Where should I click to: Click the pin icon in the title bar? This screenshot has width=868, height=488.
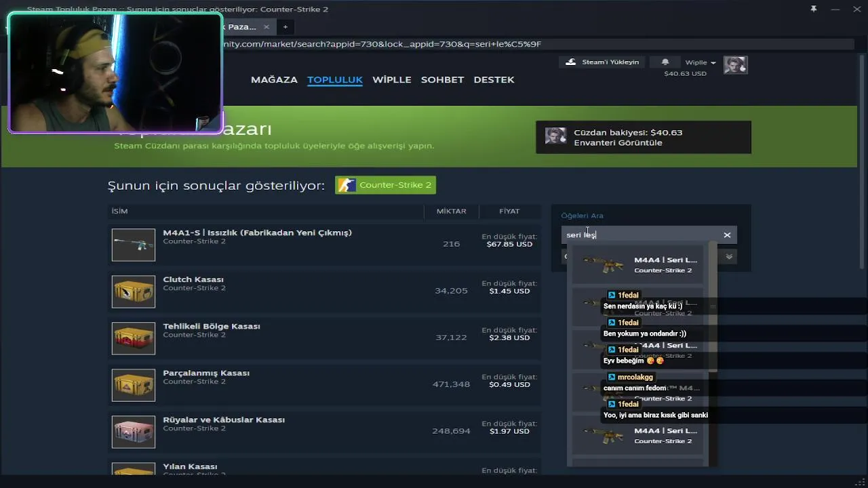click(814, 9)
